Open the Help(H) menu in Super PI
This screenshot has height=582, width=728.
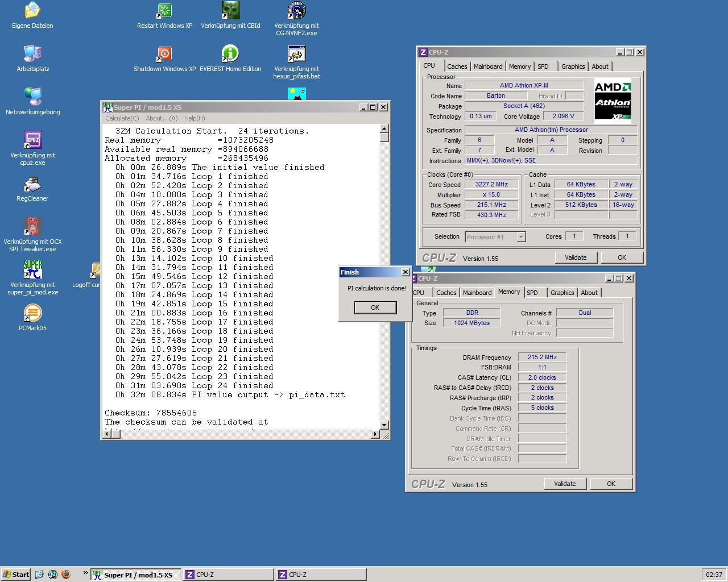pos(194,118)
